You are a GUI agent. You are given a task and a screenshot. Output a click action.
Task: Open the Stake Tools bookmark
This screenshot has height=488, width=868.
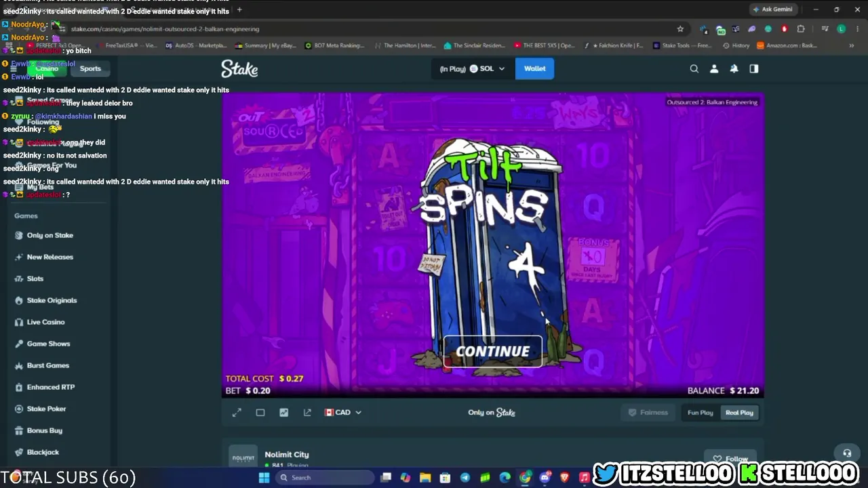pyautogui.click(x=682, y=45)
